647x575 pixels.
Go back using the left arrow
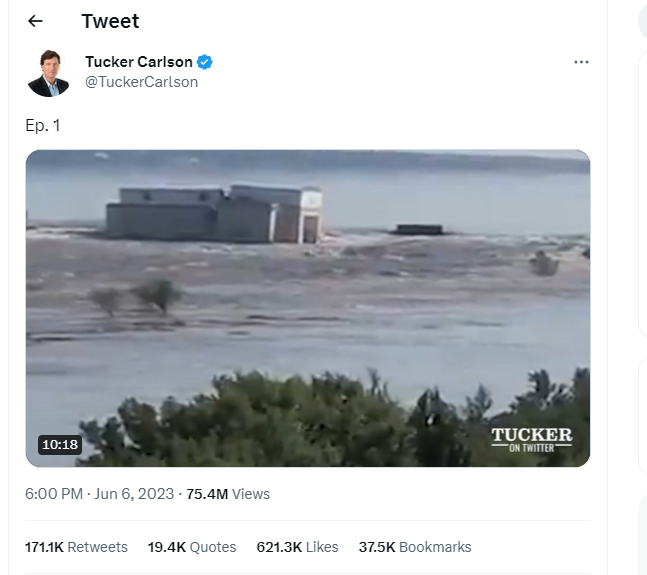(x=36, y=21)
